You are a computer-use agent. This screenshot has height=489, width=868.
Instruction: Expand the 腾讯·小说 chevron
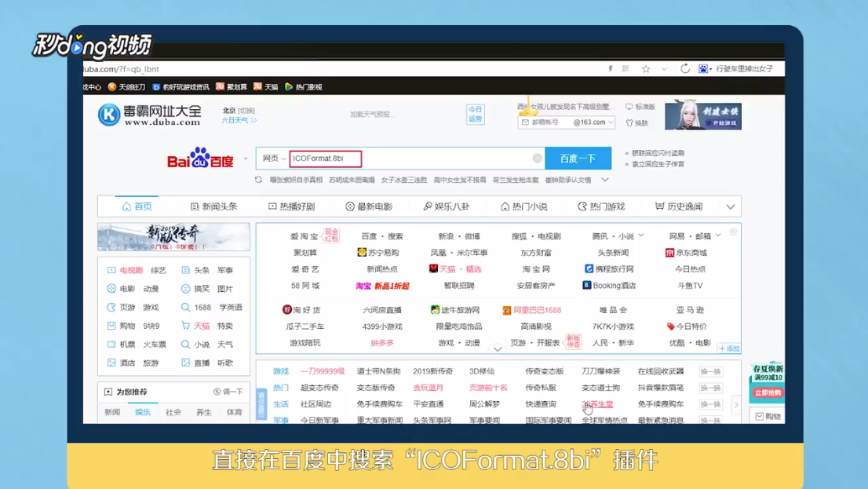(x=641, y=235)
